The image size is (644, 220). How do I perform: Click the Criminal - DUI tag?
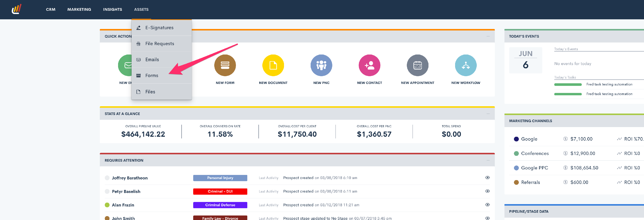pos(220,191)
